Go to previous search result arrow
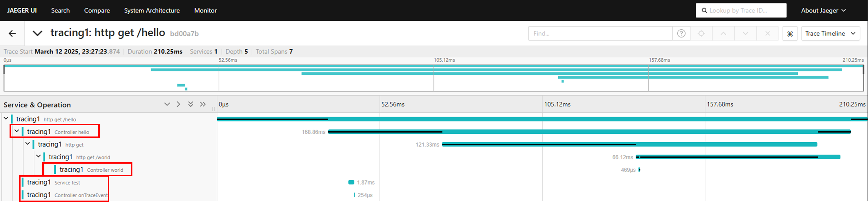Image resolution: width=868 pixels, height=202 pixels. (723, 33)
